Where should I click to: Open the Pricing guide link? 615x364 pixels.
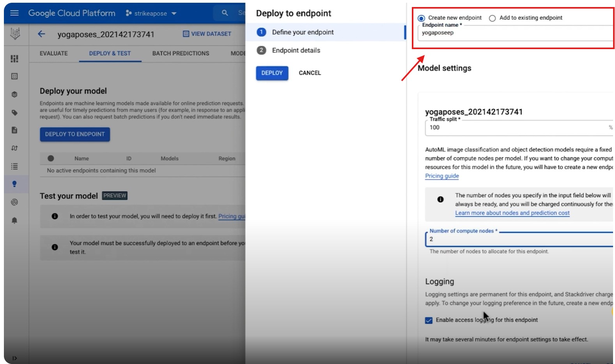tap(442, 176)
